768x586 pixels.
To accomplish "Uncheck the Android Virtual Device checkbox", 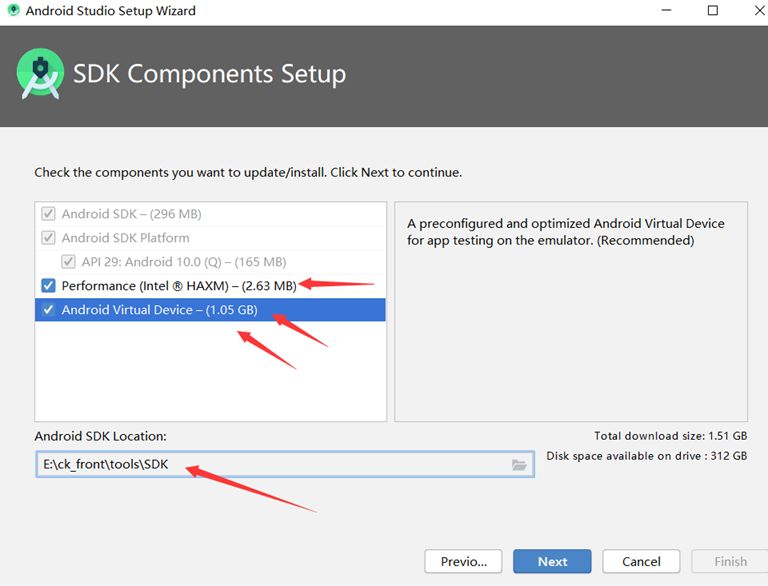I will (48, 310).
